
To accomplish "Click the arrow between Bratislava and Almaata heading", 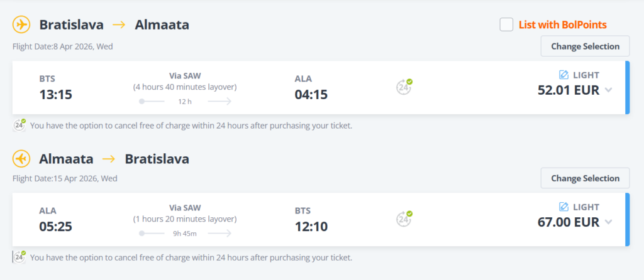I will click(119, 25).
